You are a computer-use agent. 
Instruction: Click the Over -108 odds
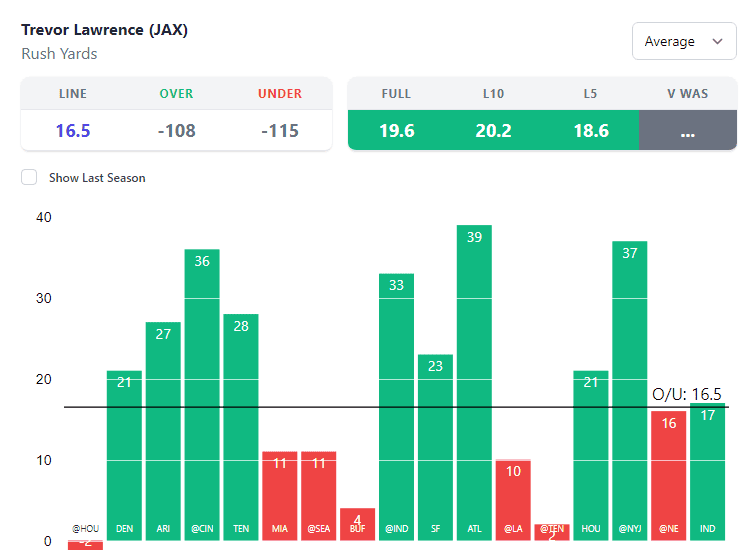click(176, 131)
